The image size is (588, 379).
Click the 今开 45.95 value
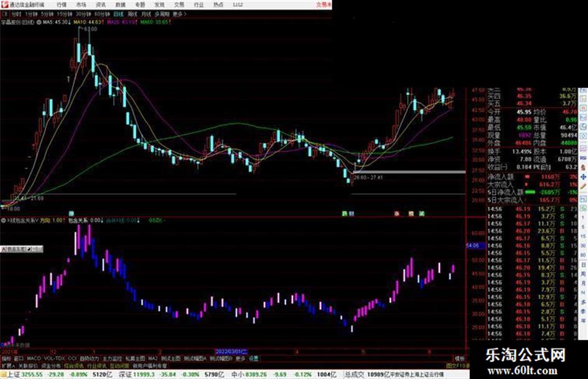click(x=523, y=112)
